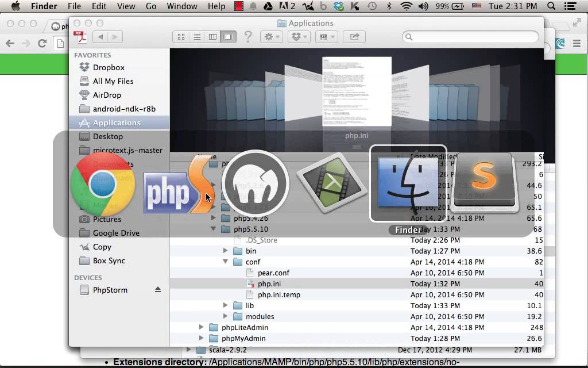Select PhpStorm device in sidebar
The image size is (588, 368).
coord(110,290)
